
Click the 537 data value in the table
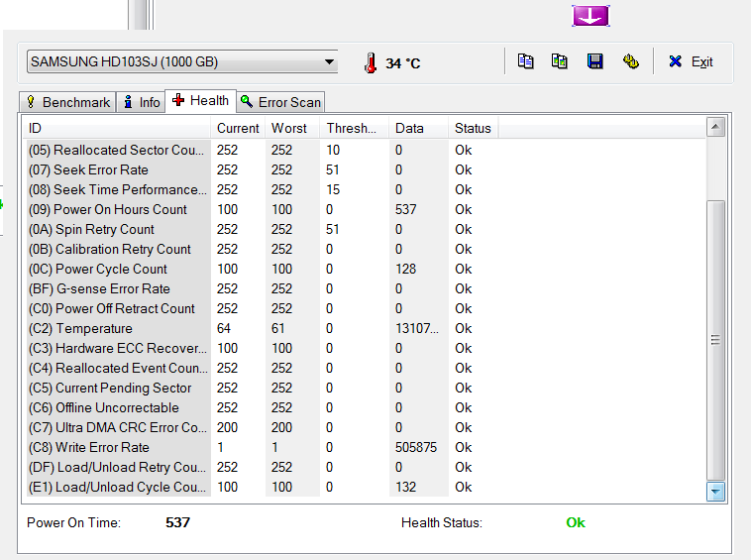pos(405,209)
